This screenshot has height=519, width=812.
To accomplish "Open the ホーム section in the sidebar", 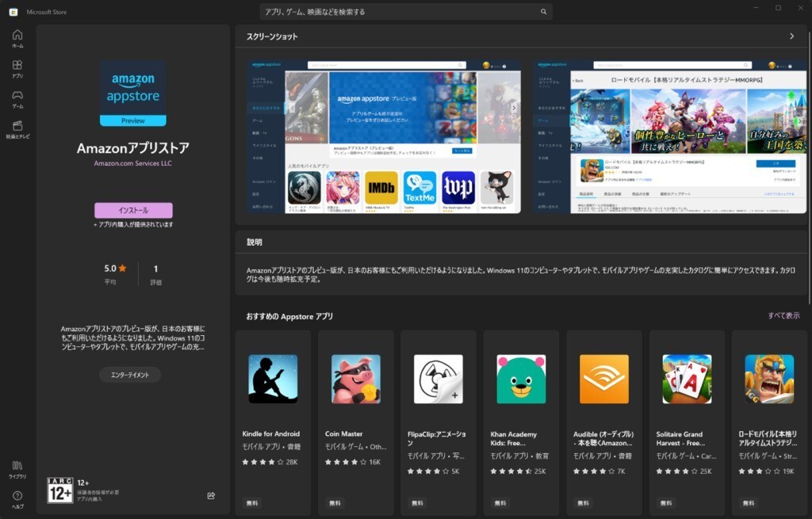I will pos(17,38).
